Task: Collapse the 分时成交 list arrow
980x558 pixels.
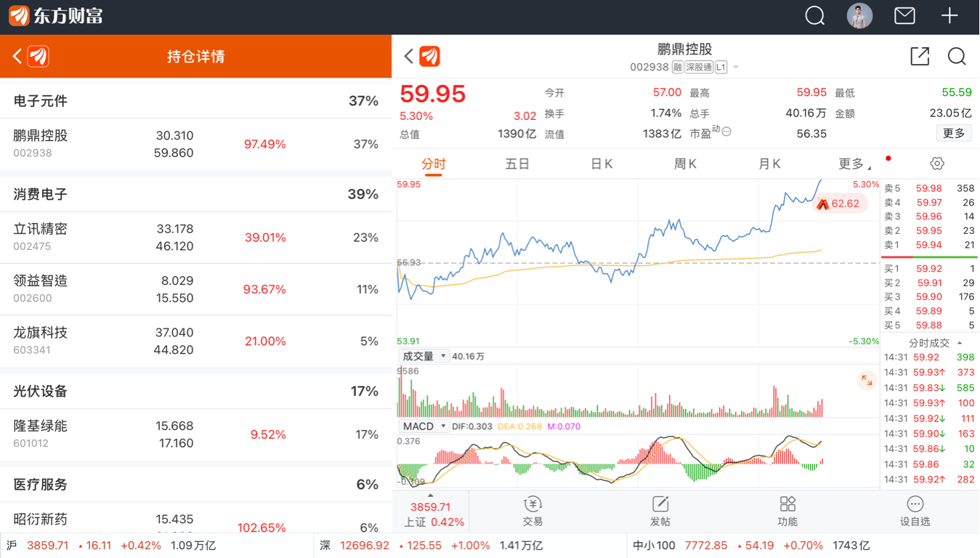Action: click(960, 343)
